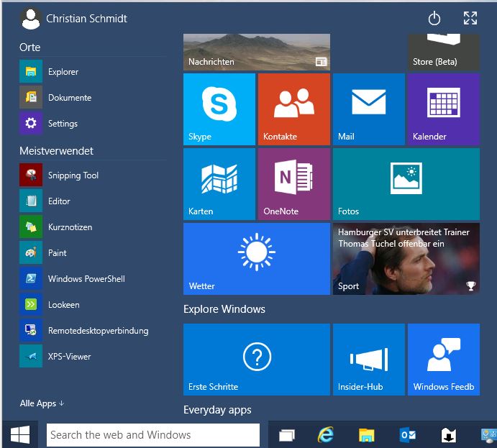Image resolution: width=497 pixels, height=448 pixels.
Task: Expand the Alle Apps list
Action: [42, 403]
